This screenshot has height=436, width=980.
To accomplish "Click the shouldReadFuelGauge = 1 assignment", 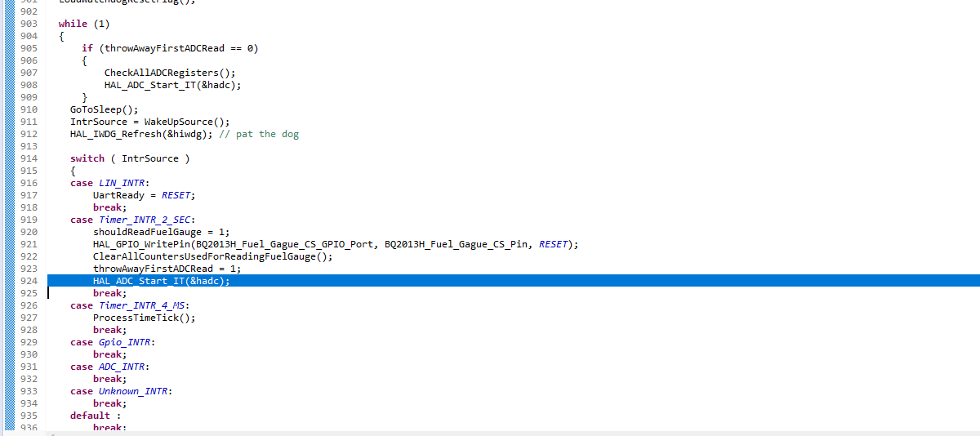I will [161, 232].
